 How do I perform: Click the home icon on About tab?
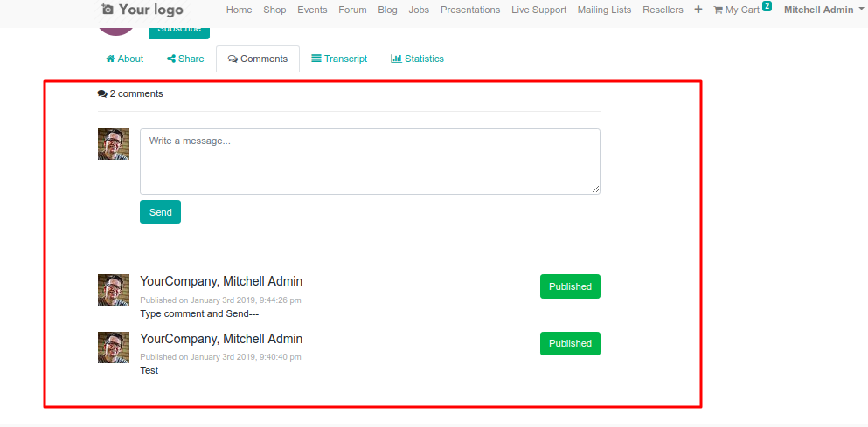110,59
